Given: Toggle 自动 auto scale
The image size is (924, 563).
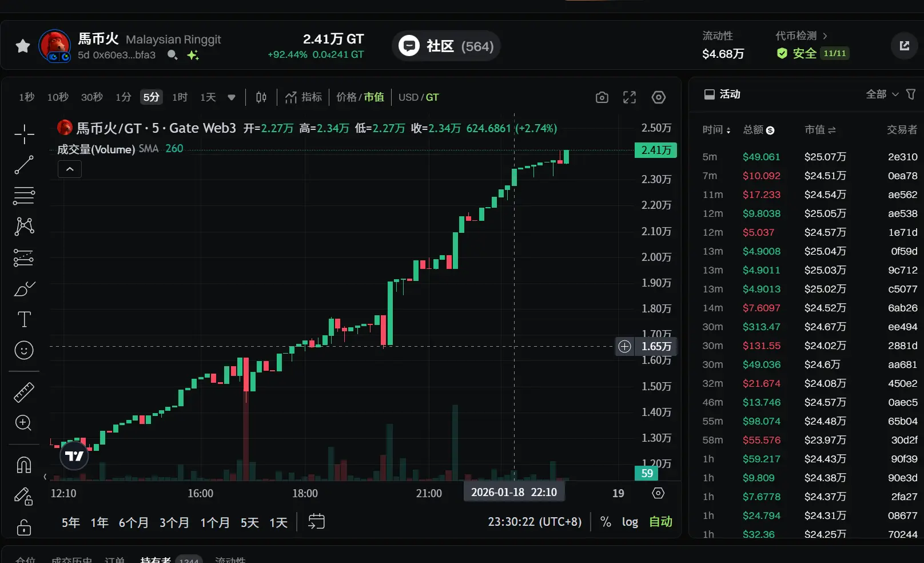Looking at the screenshot, I should (x=660, y=522).
